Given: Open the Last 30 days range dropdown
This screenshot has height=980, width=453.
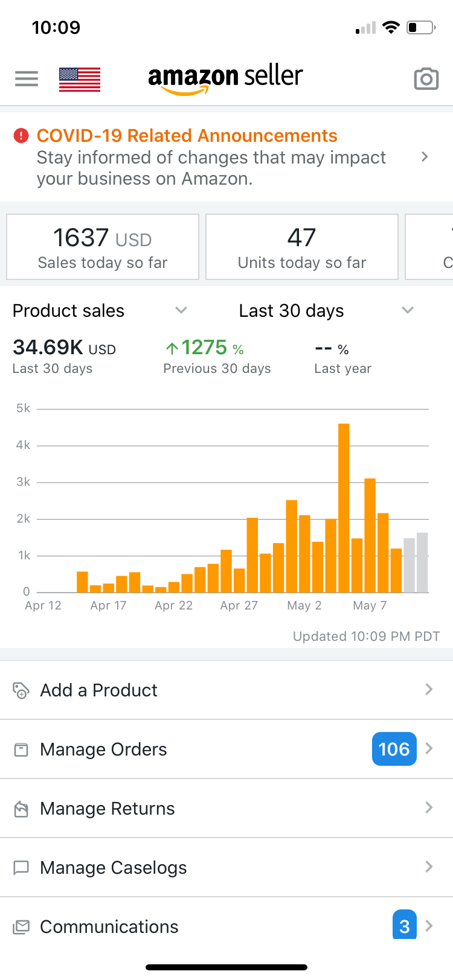Looking at the screenshot, I should (x=407, y=310).
